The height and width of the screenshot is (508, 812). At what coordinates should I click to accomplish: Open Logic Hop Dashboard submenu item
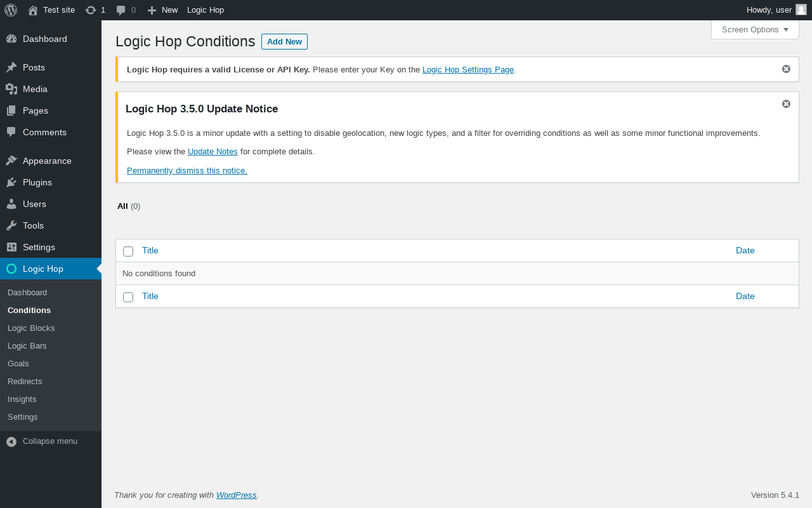[x=27, y=293]
